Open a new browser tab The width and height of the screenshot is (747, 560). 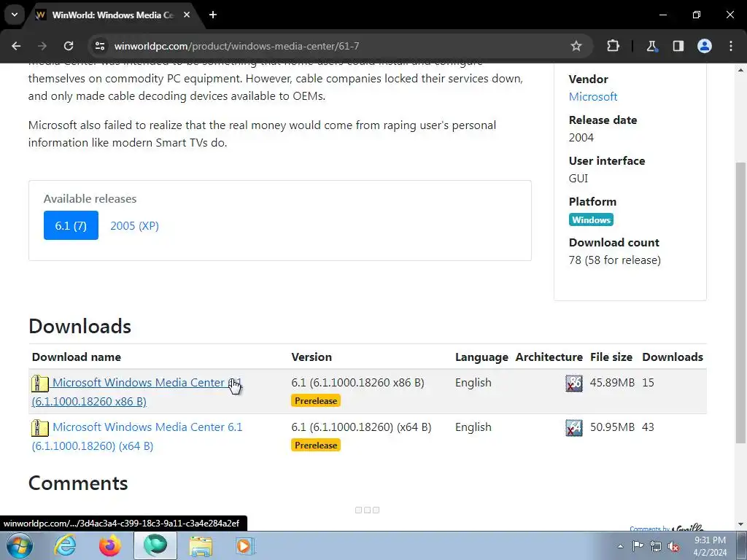tap(213, 15)
